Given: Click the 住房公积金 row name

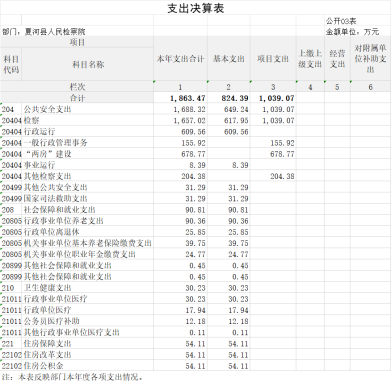Looking at the screenshot, I should pos(43,366).
